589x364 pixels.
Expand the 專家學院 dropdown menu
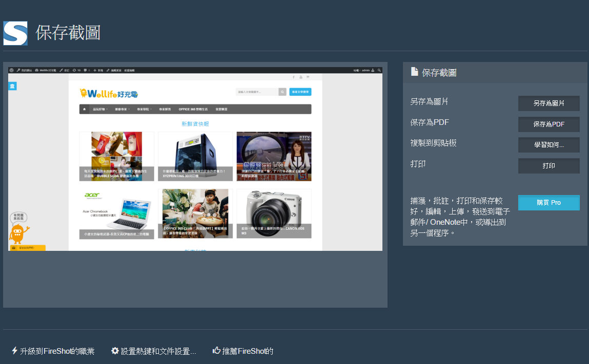(145, 109)
